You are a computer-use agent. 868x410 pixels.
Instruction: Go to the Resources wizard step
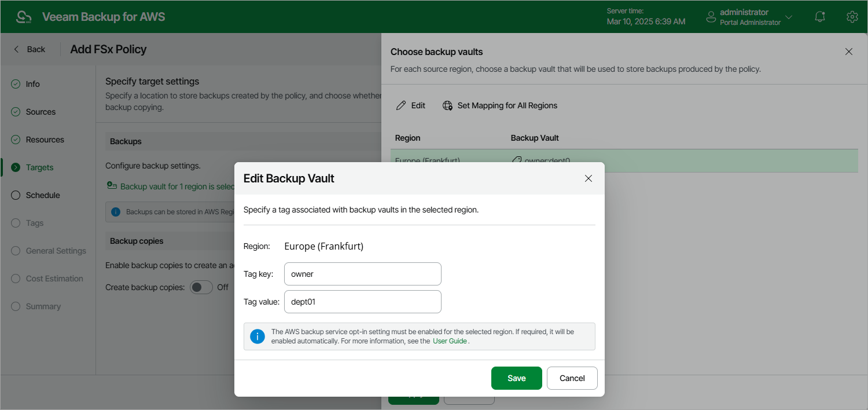coord(45,140)
